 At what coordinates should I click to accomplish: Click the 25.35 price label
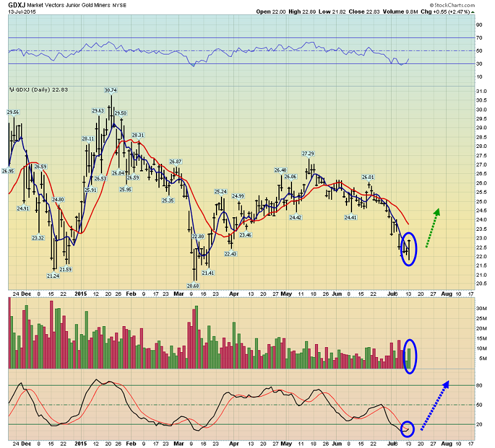[168, 200]
